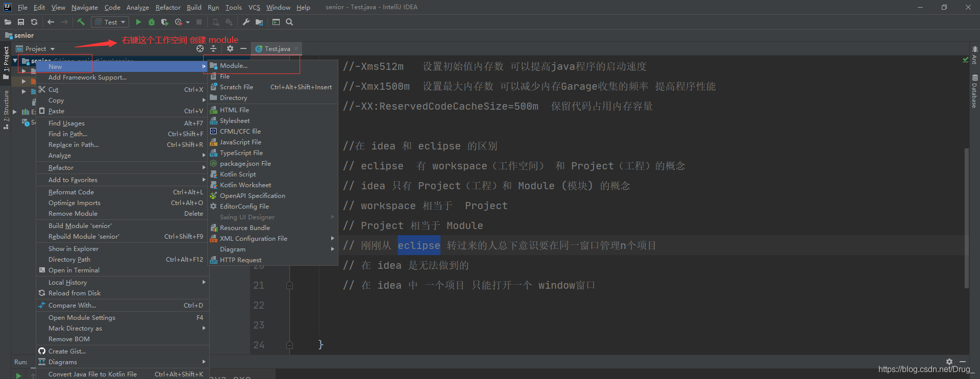This screenshot has width=980, height=379.
Task: Open the Structure side tool window
Action: (6, 110)
